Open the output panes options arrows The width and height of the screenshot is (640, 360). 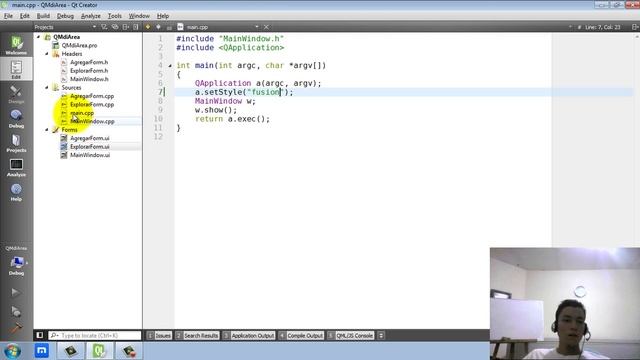381,336
